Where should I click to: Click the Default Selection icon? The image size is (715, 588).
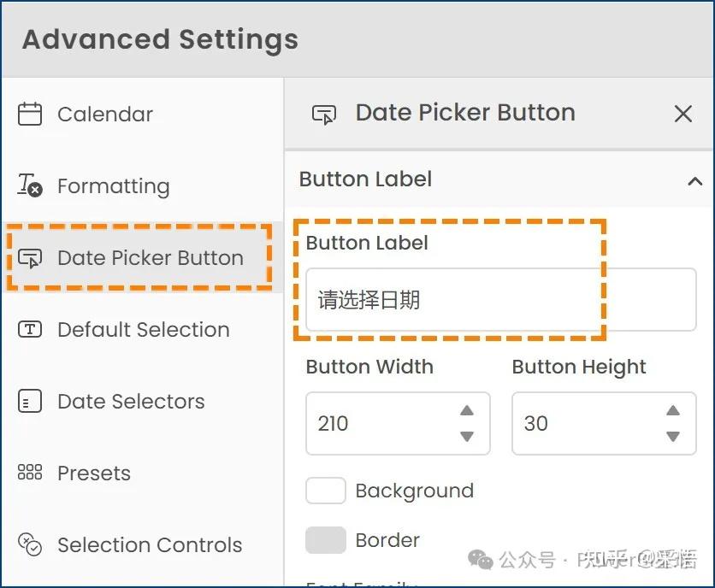30,330
